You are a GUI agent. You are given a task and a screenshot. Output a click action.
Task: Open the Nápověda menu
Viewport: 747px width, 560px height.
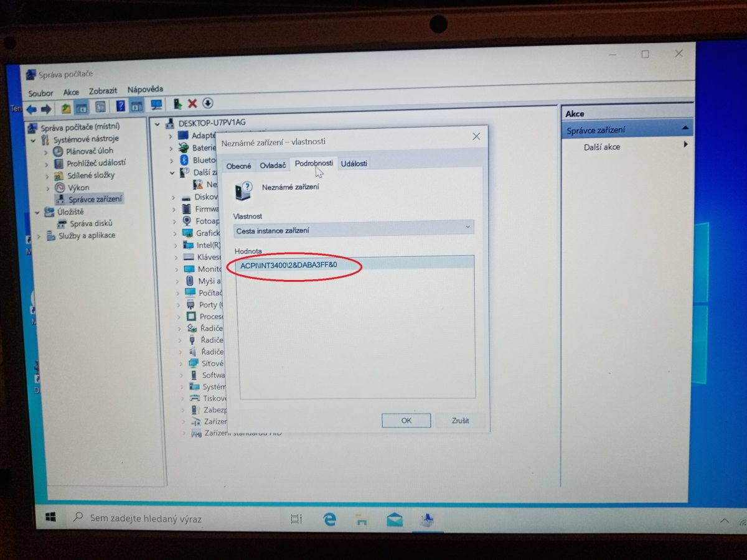pos(145,90)
